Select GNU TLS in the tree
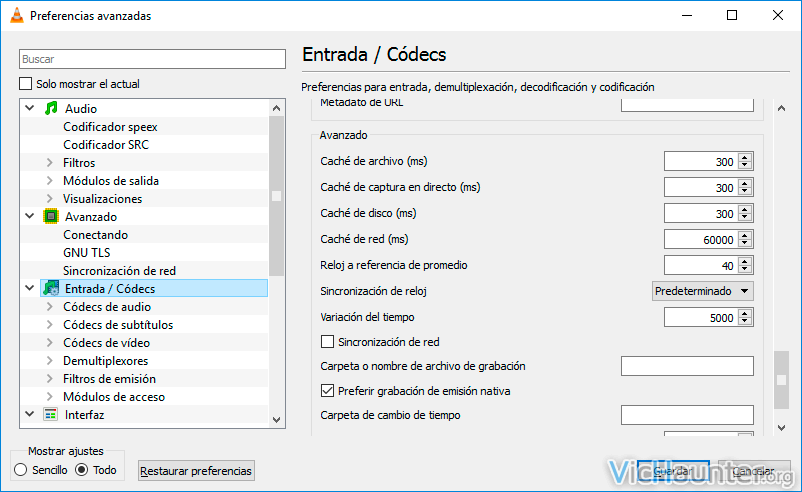This screenshot has height=492, width=802. [87, 253]
